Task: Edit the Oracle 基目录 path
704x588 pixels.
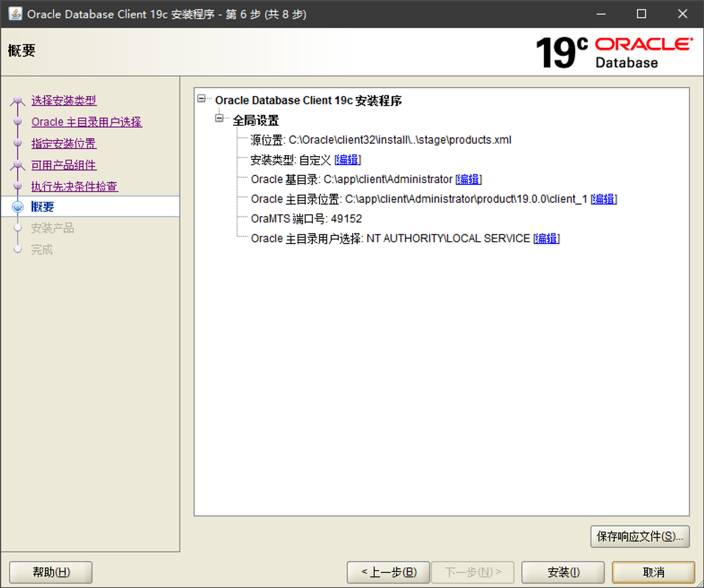Action: [x=468, y=179]
